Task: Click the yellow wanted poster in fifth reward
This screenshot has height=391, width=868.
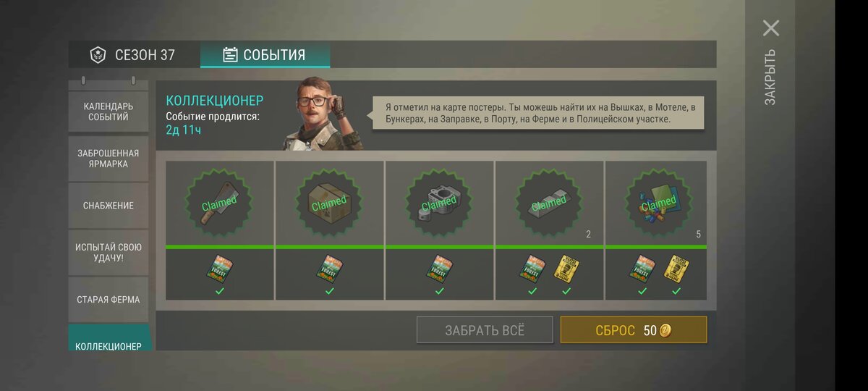Action: coord(676,268)
